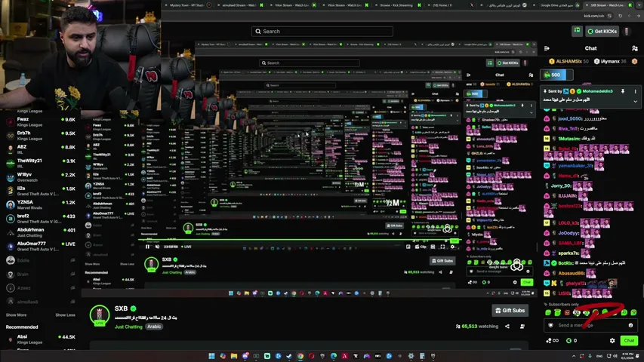
Task: Select gifter iAymanx in chat leaderboard
Action: pyautogui.click(x=610, y=62)
